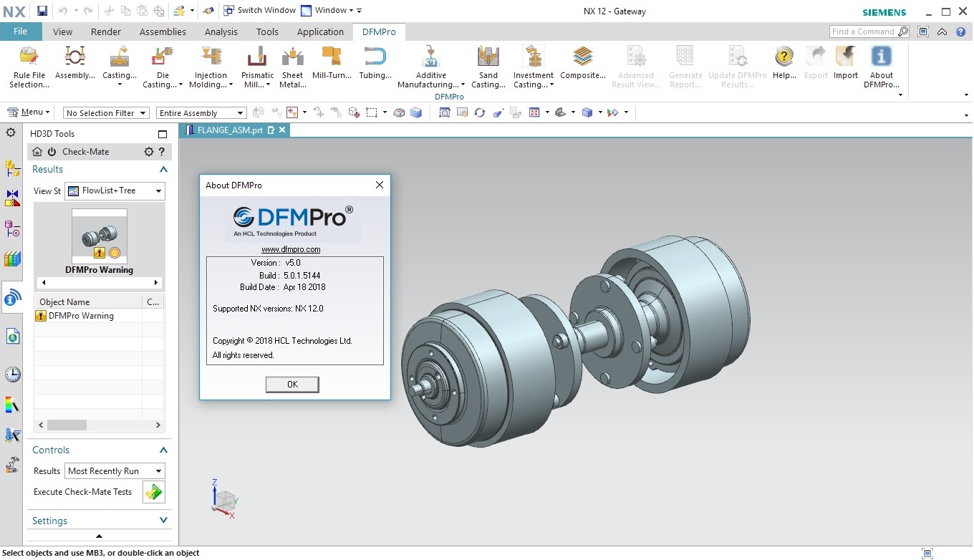The width and height of the screenshot is (974, 560).
Task: Start the Mill-Turn analysis
Action: tap(332, 63)
